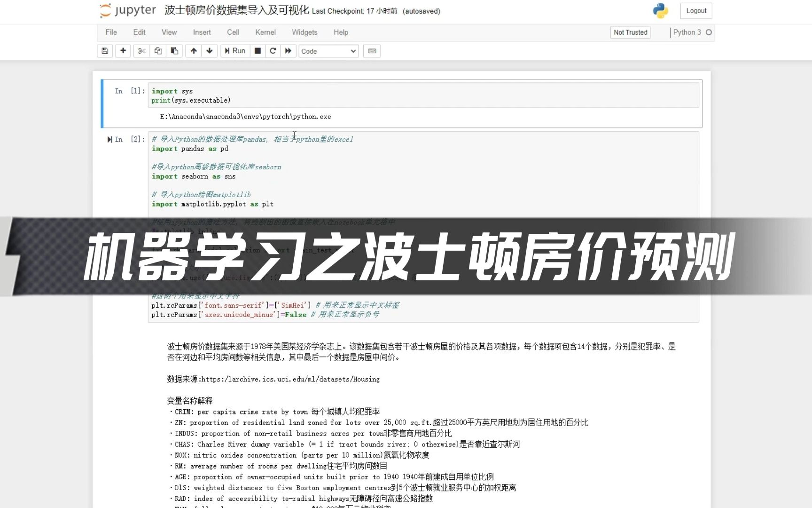Click the Logout button

pyautogui.click(x=696, y=11)
